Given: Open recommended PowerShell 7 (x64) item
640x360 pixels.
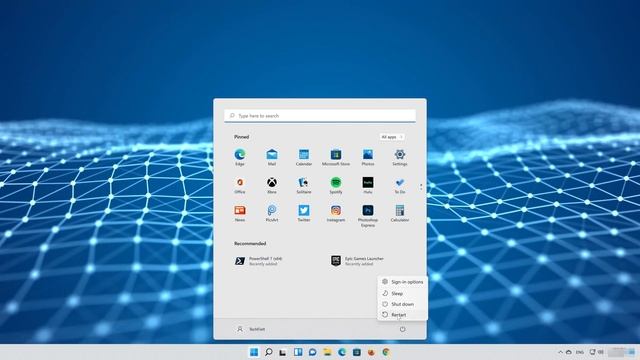Looking at the screenshot, I should [x=259, y=261].
